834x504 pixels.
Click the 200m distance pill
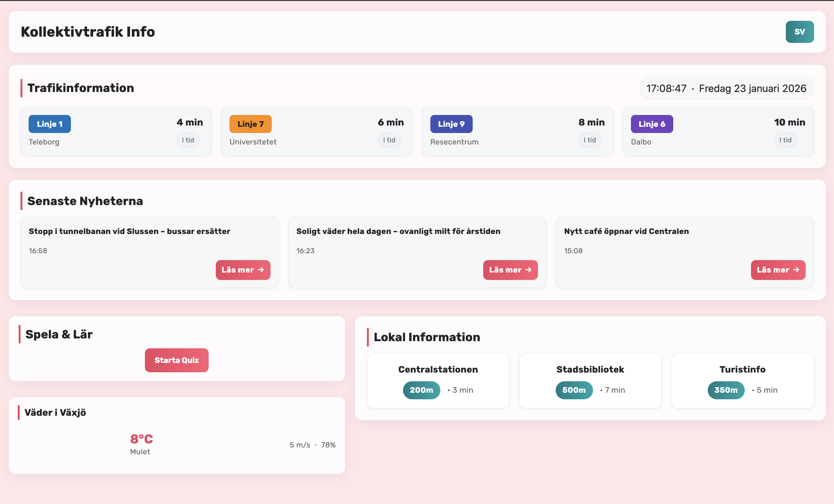point(421,390)
